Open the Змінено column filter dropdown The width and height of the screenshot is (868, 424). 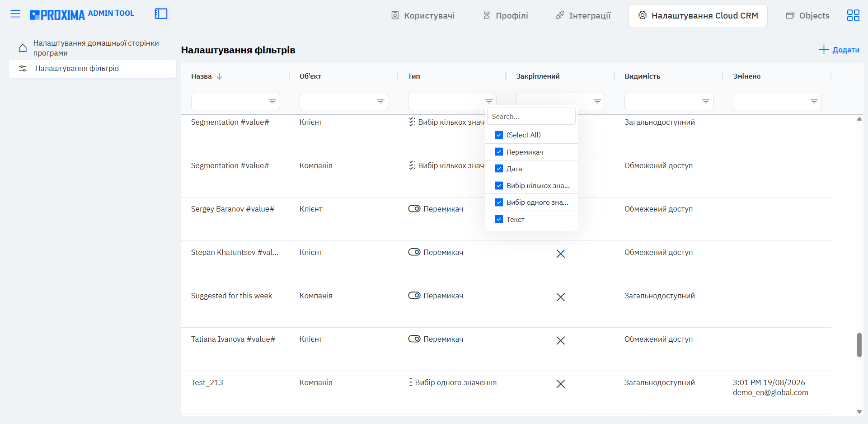tap(814, 102)
